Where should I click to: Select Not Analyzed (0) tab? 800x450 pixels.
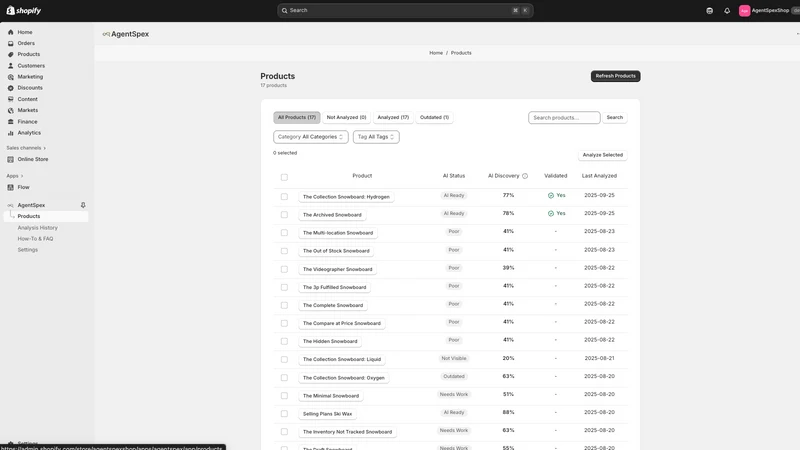(346, 117)
